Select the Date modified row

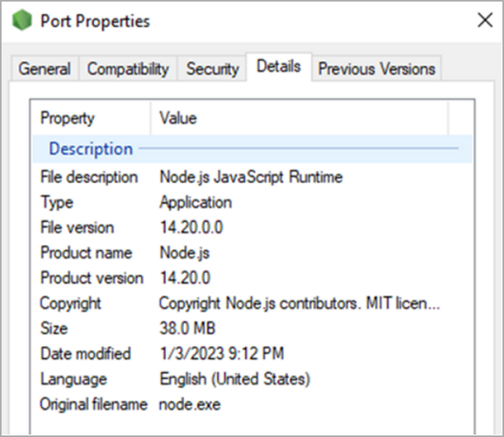tap(252, 353)
